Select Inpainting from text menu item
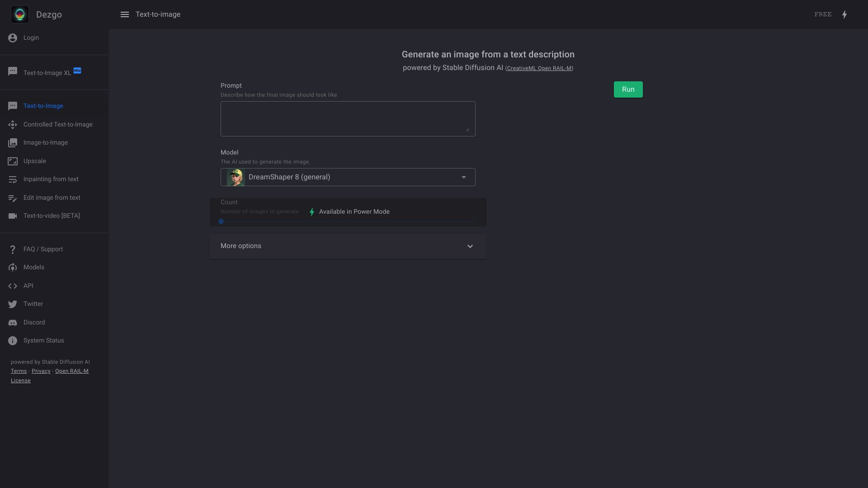Screen dimensions: 868x488 (x=51, y=179)
